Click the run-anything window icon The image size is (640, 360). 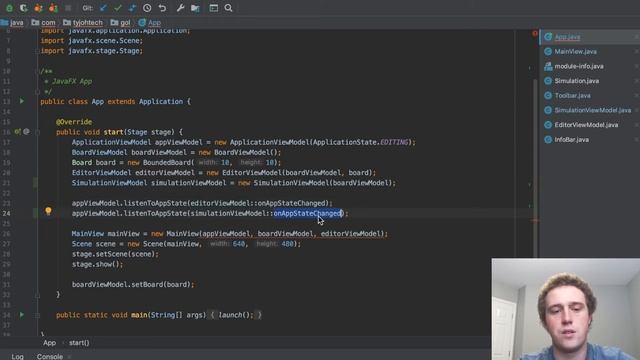click(x=213, y=8)
